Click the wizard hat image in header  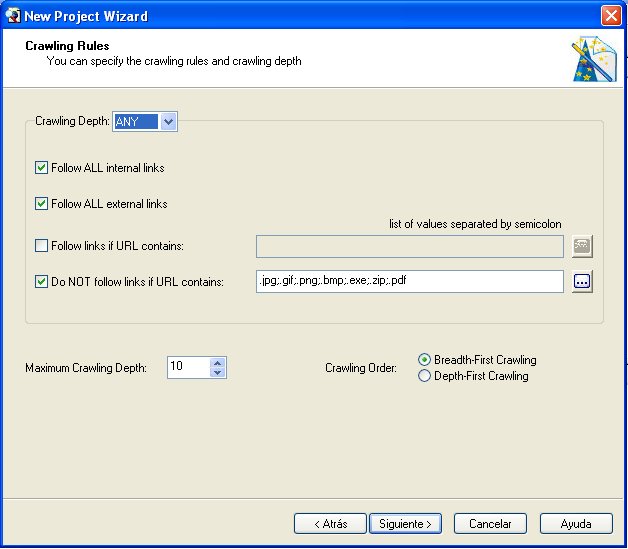point(594,59)
